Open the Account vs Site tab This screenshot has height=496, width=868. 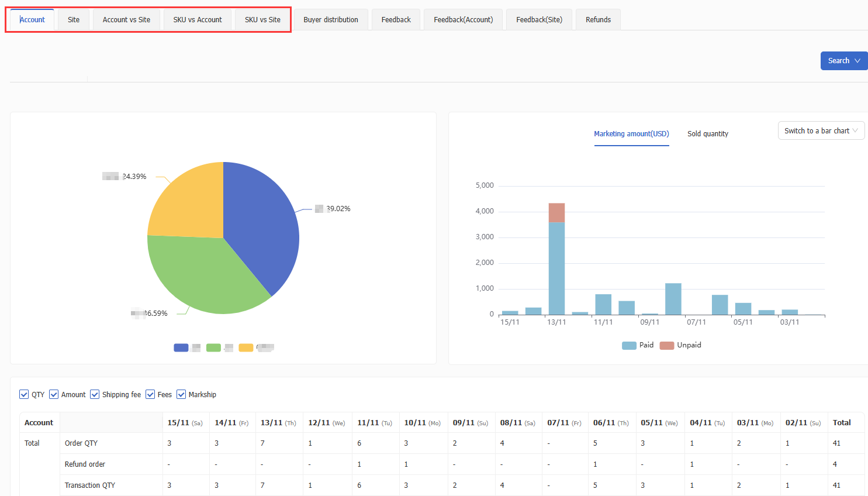126,19
